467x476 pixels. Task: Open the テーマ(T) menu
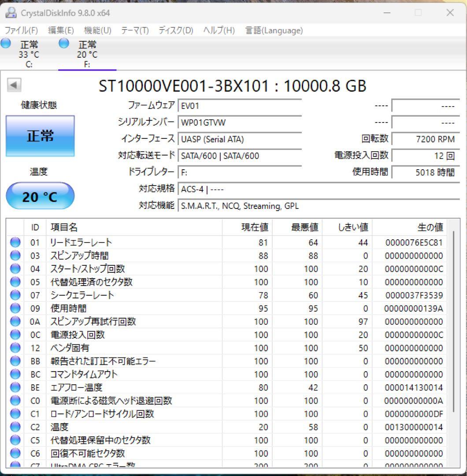click(x=135, y=30)
